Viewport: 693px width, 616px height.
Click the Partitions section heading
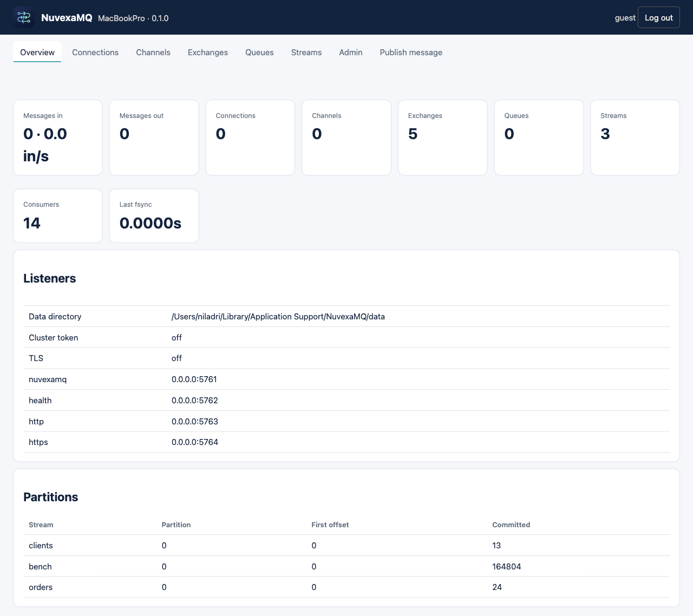click(51, 497)
